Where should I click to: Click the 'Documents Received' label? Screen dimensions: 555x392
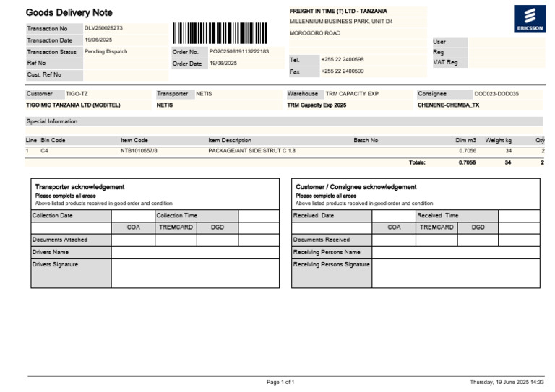(322, 240)
